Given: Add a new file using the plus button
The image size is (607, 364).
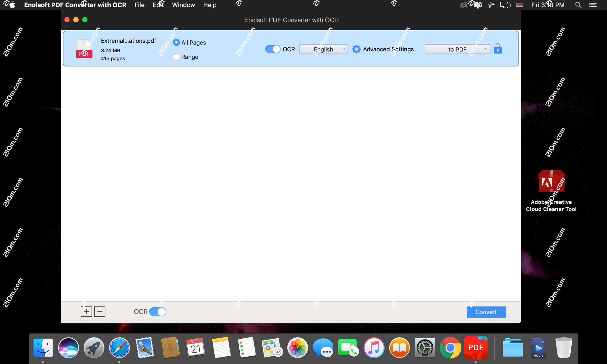Looking at the screenshot, I should tap(86, 312).
